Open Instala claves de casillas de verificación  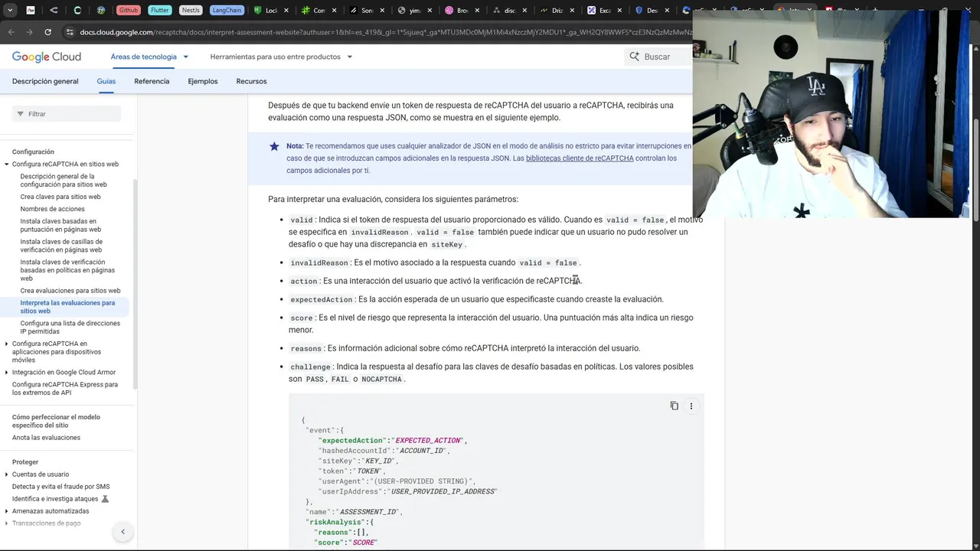(61, 246)
